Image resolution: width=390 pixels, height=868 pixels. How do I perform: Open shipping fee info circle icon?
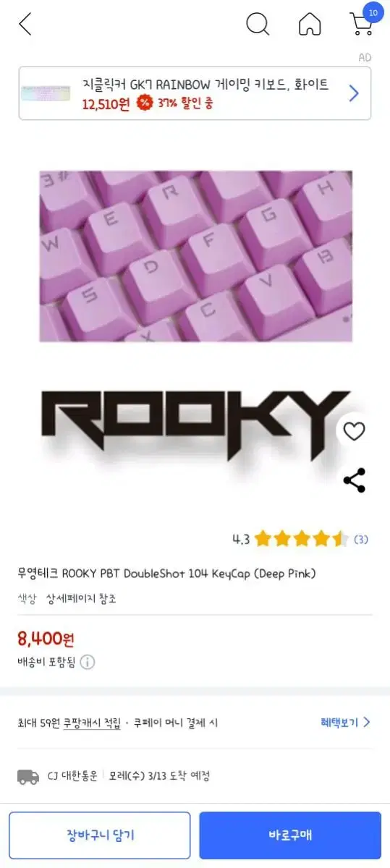pos(88,662)
